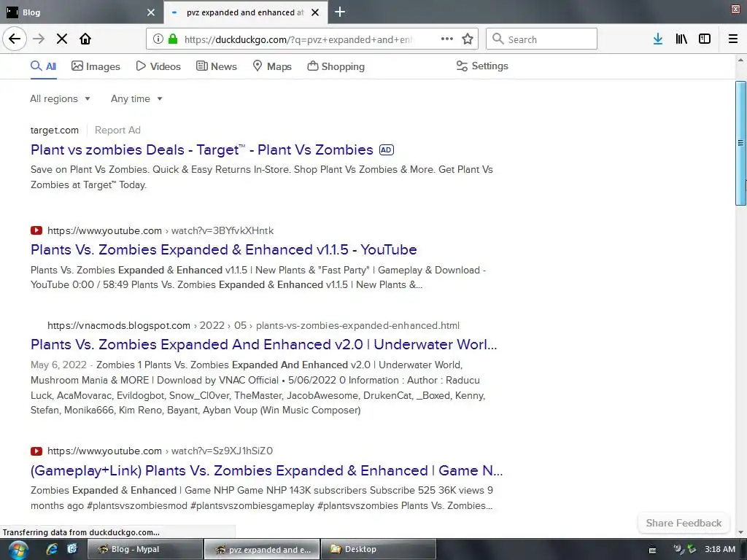Expand the Any time filter

pos(136,98)
